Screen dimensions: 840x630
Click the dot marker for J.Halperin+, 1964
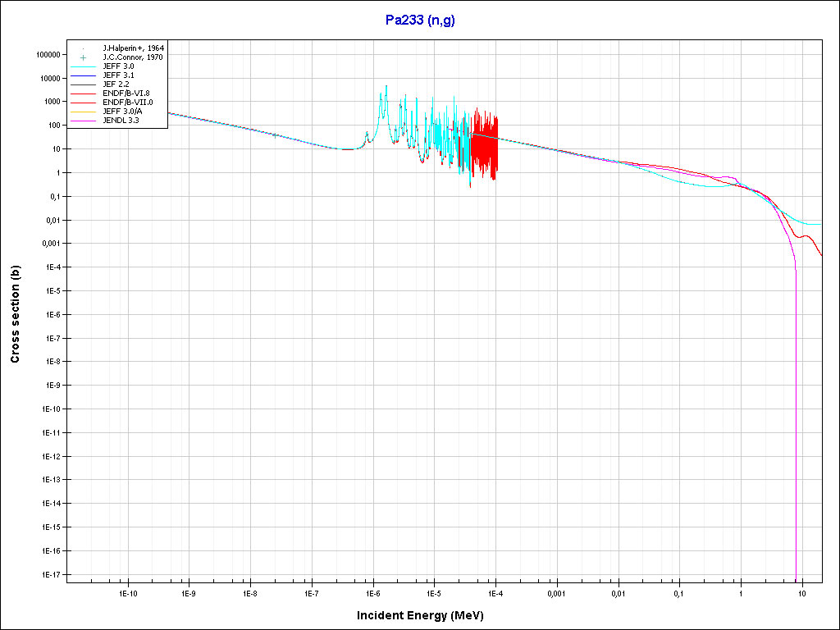click(x=83, y=48)
